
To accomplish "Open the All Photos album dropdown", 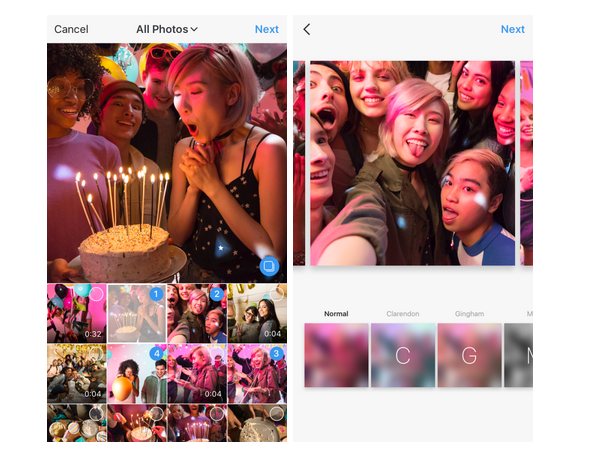I will click(167, 29).
